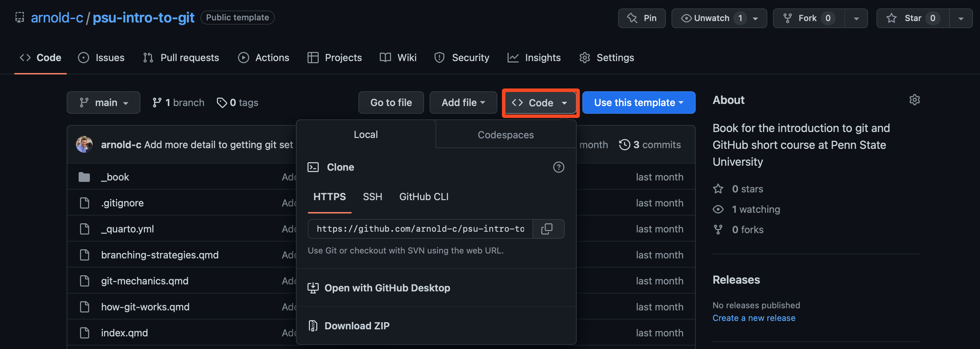Viewport: 980px width, 349px height.
Task: Open the _book folder
Action: [x=115, y=177]
